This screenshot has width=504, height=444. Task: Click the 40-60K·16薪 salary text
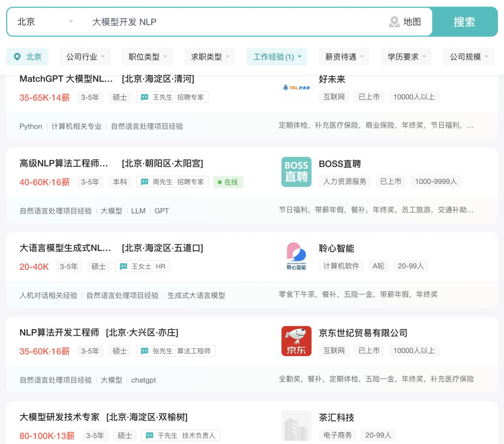[x=45, y=182]
